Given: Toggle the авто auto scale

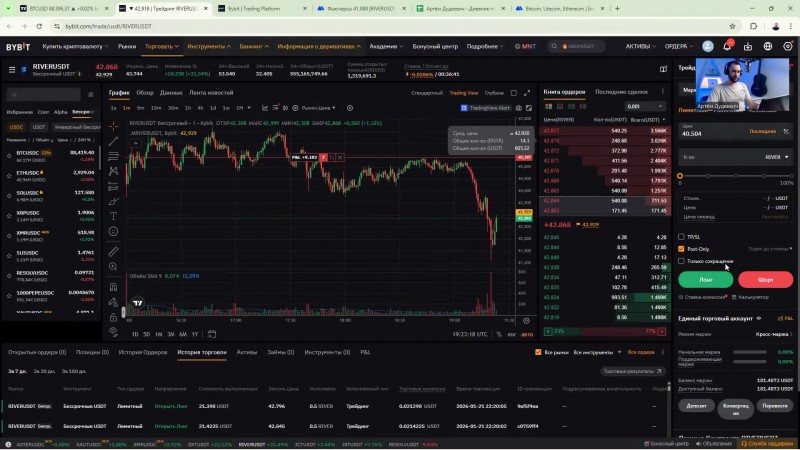Looking at the screenshot, I should tap(527, 335).
